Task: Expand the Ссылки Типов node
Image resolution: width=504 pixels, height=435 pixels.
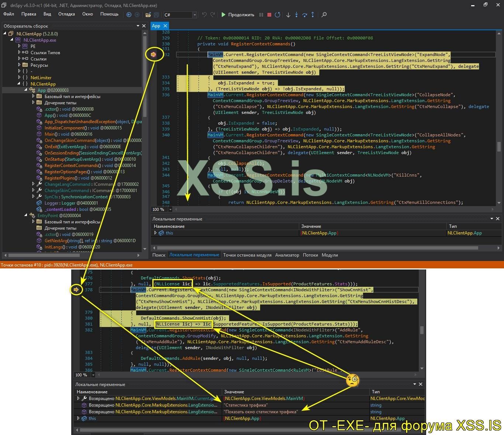Action: [x=19, y=53]
